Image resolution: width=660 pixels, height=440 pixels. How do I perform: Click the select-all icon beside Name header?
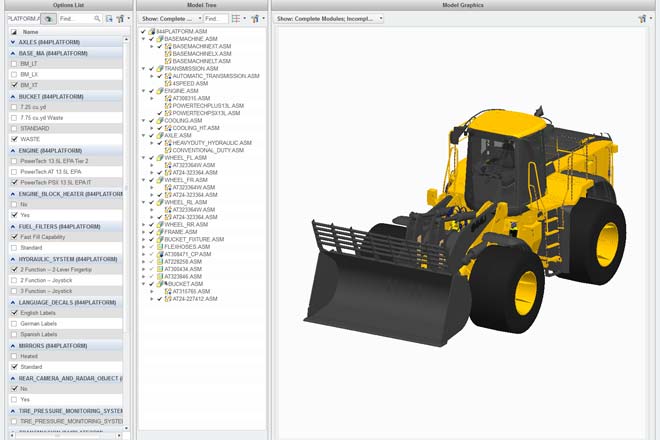14,32
